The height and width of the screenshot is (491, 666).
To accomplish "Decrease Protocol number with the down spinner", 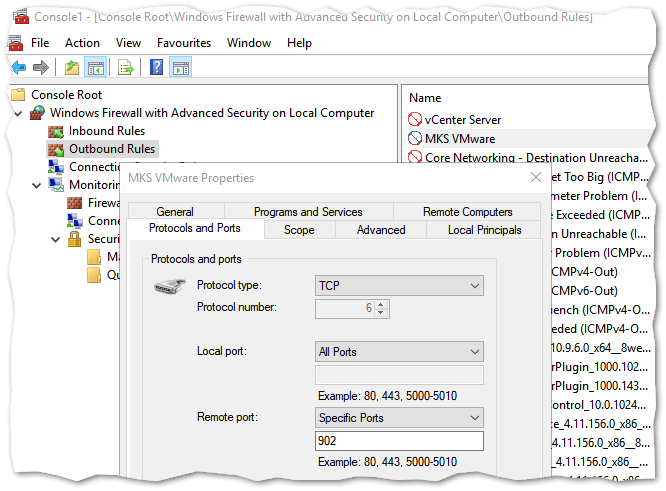I will [x=381, y=313].
